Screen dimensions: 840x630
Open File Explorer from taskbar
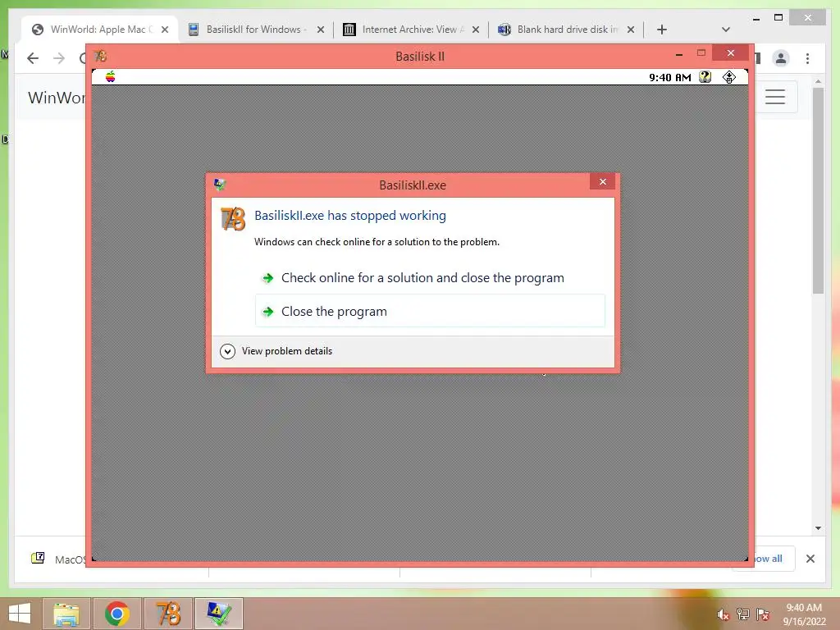point(66,614)
